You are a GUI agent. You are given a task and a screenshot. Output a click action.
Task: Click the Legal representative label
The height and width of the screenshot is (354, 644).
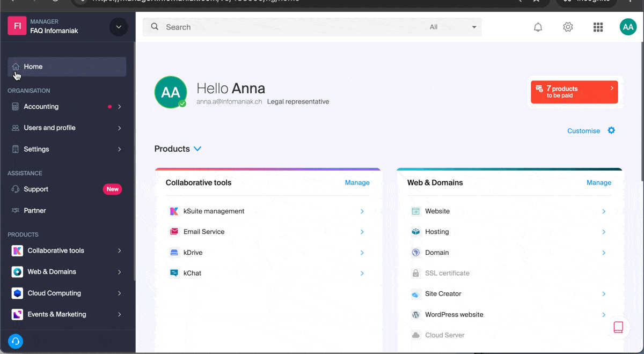(x=298, y=101)
